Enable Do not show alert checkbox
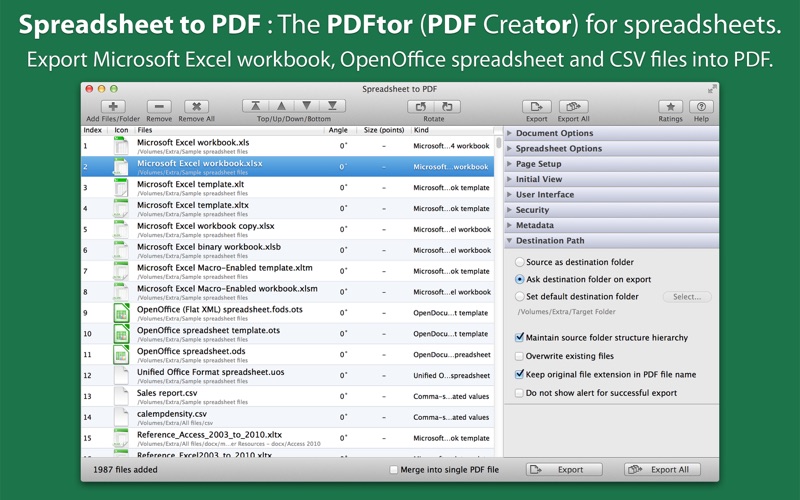This screenshot has width=800, height=500. pyautogui.click(x=519, y=393)
